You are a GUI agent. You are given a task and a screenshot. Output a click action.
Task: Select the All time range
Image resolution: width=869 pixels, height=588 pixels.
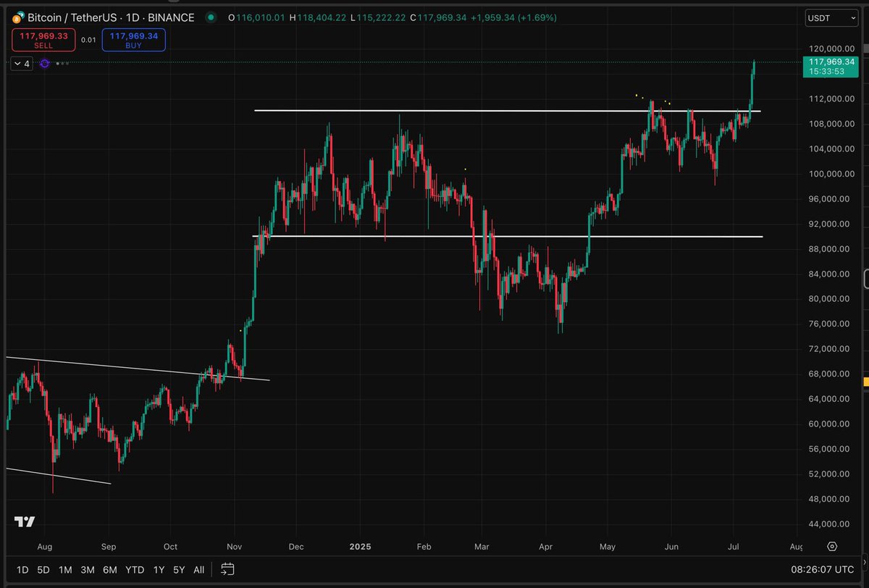(x=198, y=570)
